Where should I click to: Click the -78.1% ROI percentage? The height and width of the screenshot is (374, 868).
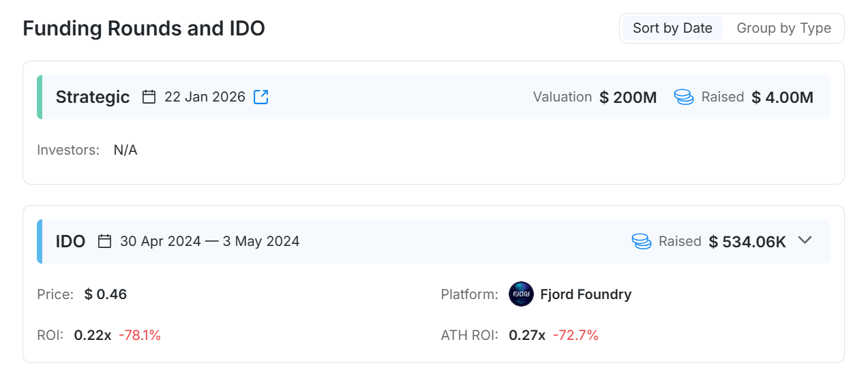[140, 335]
